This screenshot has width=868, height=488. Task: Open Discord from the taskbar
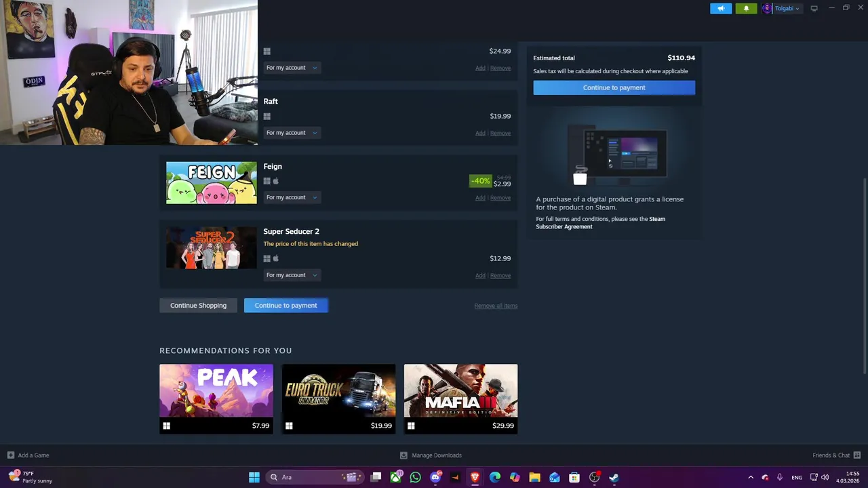[435, 477]
